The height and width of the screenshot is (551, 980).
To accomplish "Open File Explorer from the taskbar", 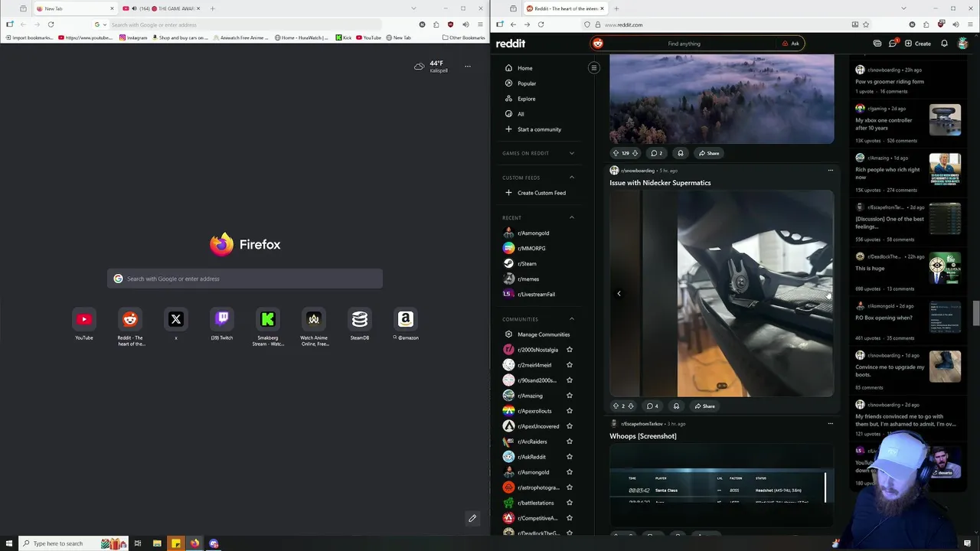I will tap(157, 543).
